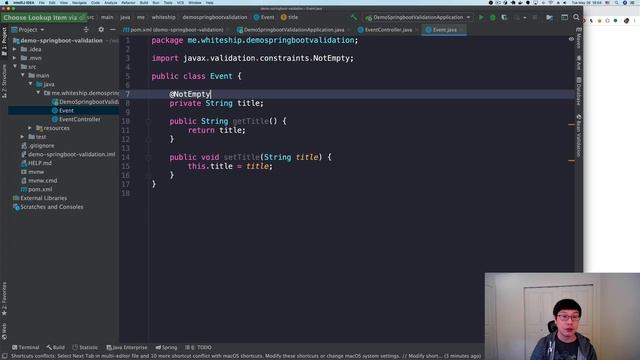
Task: Open Bean Validation side panel
Action: click(x=578, y=136)
